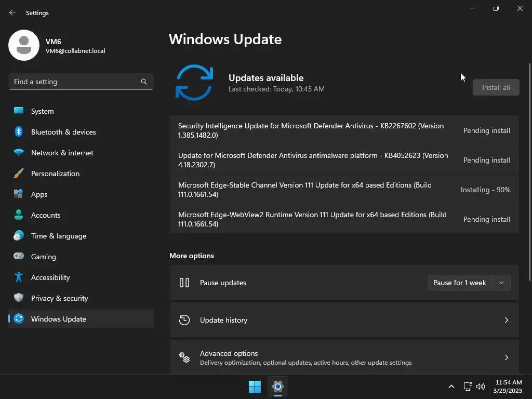Open the clock and date 11:54 AM
The width and height of the screenshot is (532, 399).
pos(508,387)
